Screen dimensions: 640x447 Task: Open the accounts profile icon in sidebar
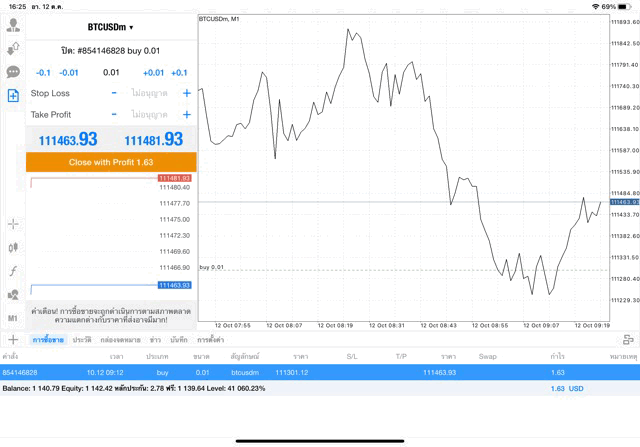13,25
